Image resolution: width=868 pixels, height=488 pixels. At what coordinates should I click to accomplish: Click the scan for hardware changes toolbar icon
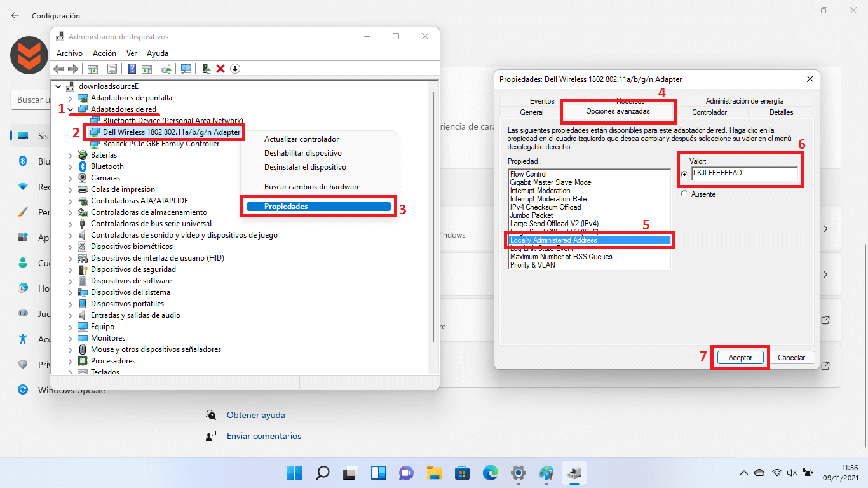click(186, 69)
